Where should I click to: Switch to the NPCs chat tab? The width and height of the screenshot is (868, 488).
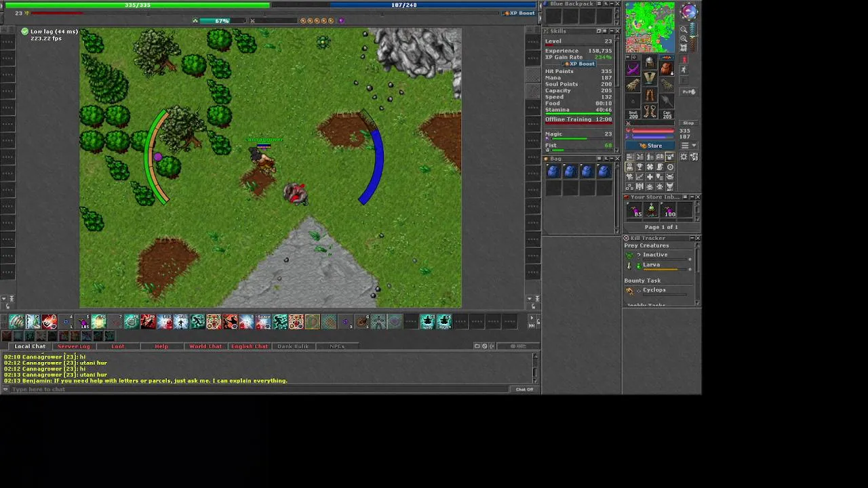pos(337,346)
